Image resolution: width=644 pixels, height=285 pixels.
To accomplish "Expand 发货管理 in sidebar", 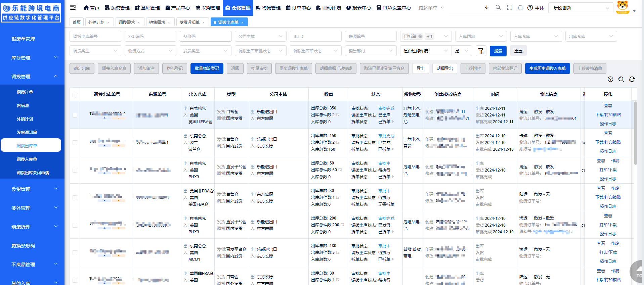I will pos(32,189).
